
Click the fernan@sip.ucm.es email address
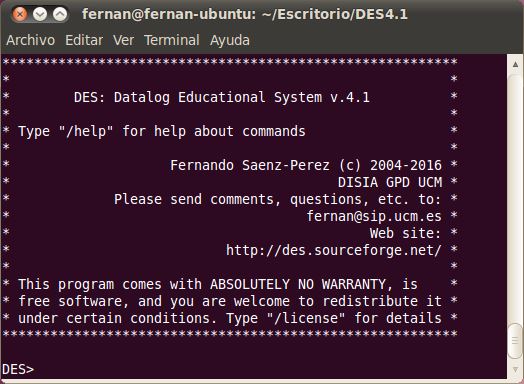374,216
